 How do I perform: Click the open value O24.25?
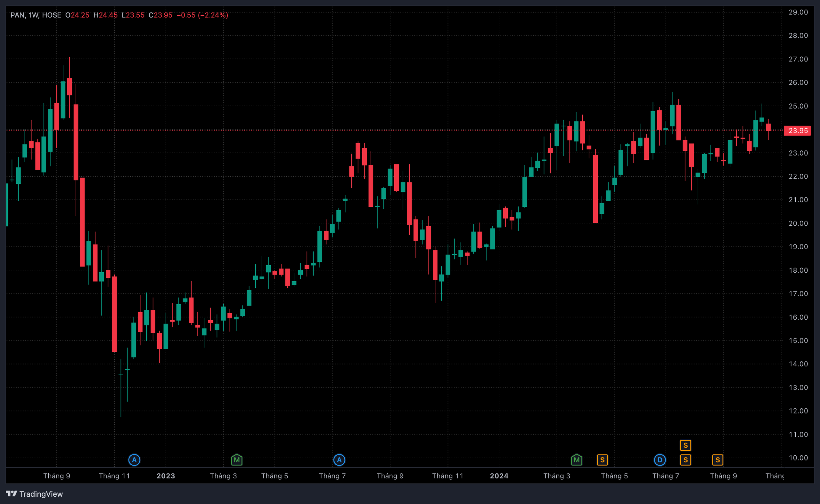(78, 15)
